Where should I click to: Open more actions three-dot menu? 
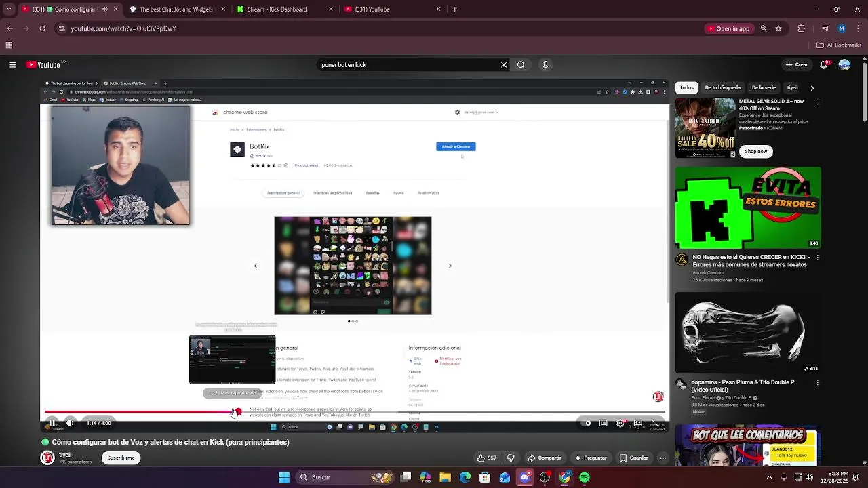point(663,458)
